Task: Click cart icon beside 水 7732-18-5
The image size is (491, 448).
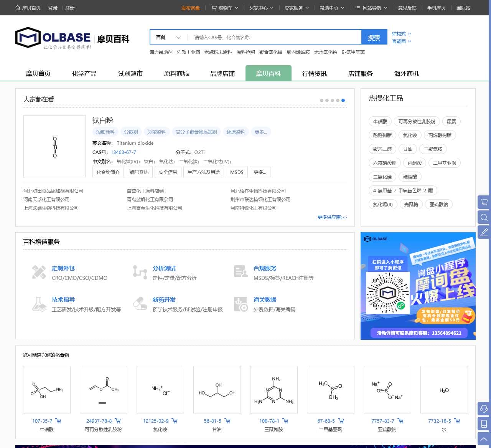Action: pos(458,421)
